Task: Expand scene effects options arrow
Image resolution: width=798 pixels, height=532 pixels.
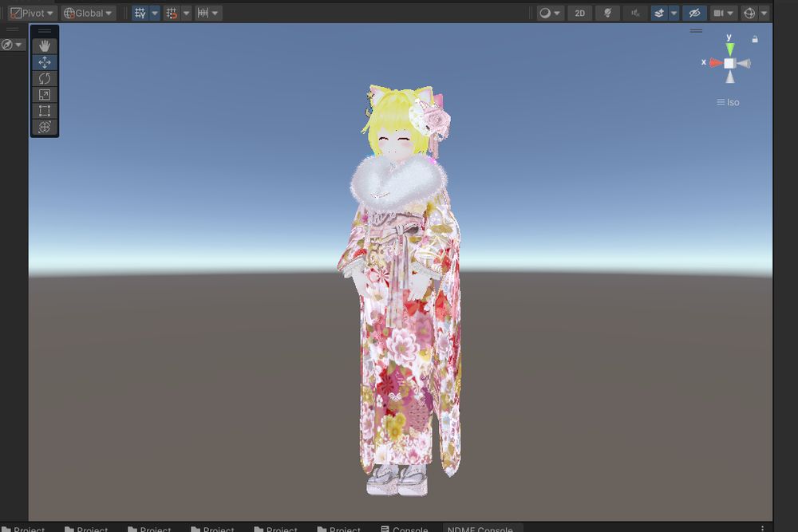Action: (674, 14)
